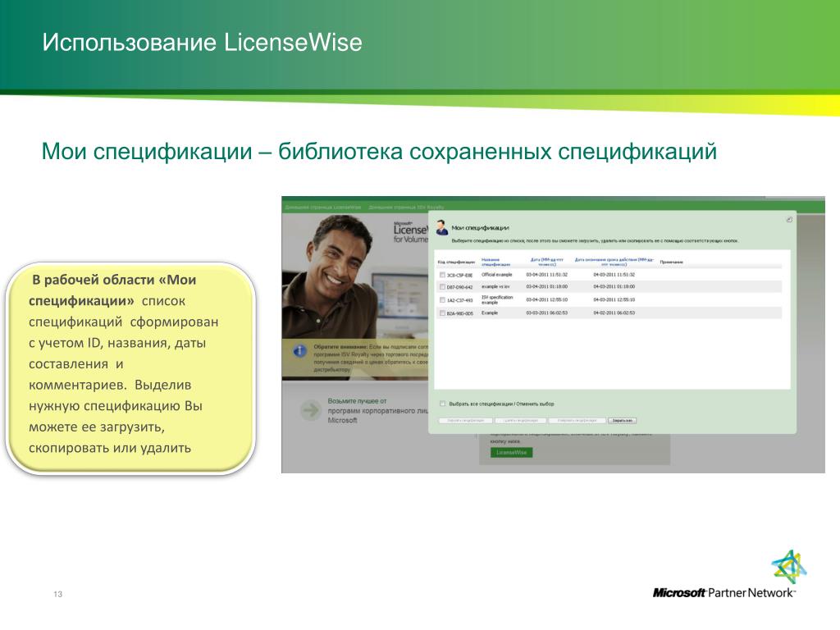Click the slide number 13
The height and width of the screenshot is (630, 840).
pos(58,594)
